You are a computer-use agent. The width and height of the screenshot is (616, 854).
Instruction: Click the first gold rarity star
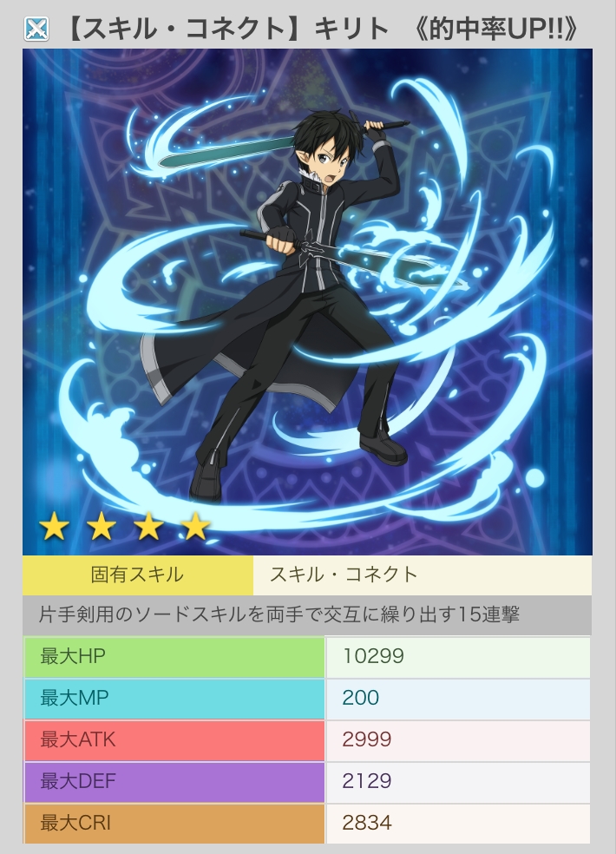tap(55, 527)
